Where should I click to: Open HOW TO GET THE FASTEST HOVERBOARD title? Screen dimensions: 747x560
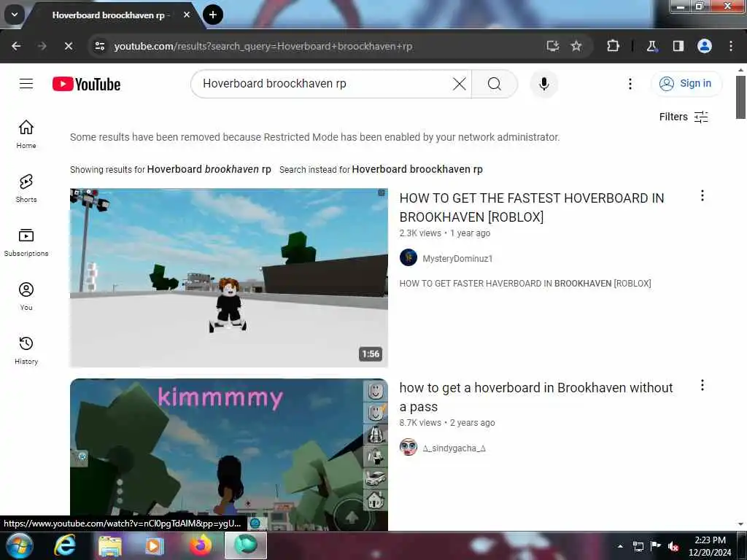[x=532, y=208]
